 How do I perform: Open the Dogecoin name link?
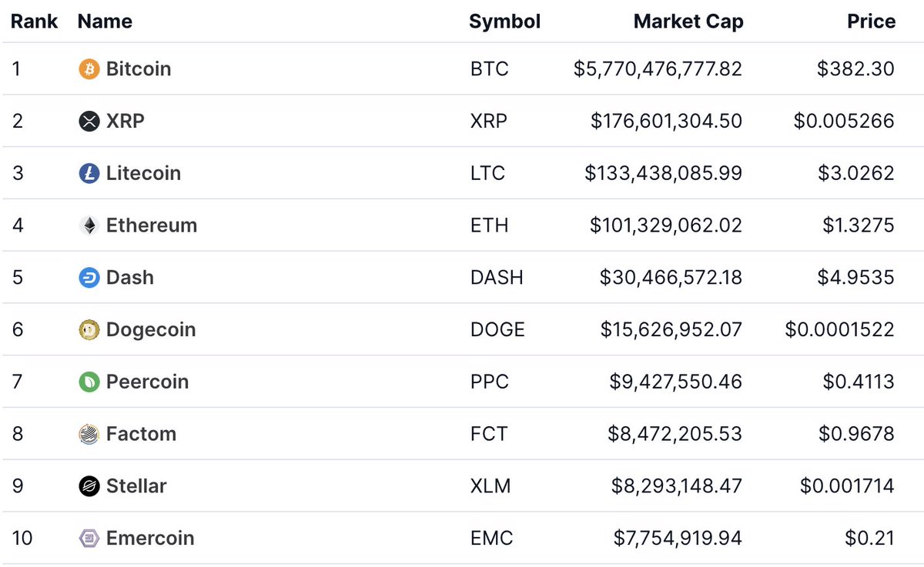click(151, 330)
